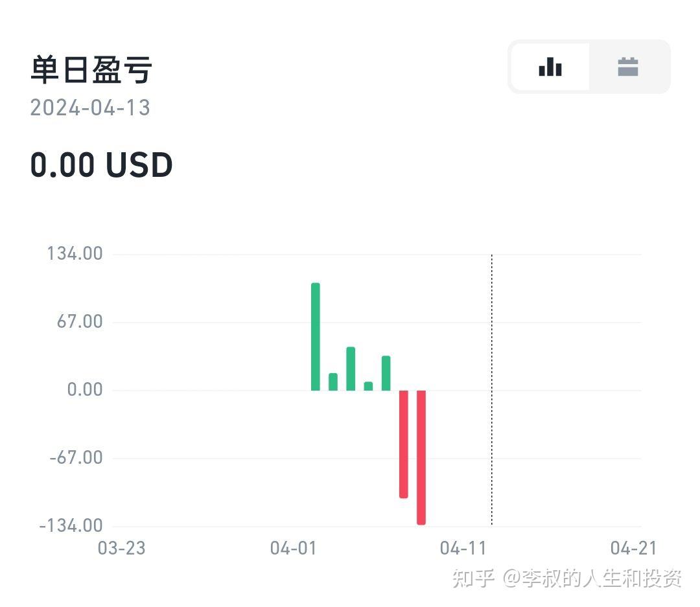
Task: Select the longest red loss bar
Action: (421, 457)
